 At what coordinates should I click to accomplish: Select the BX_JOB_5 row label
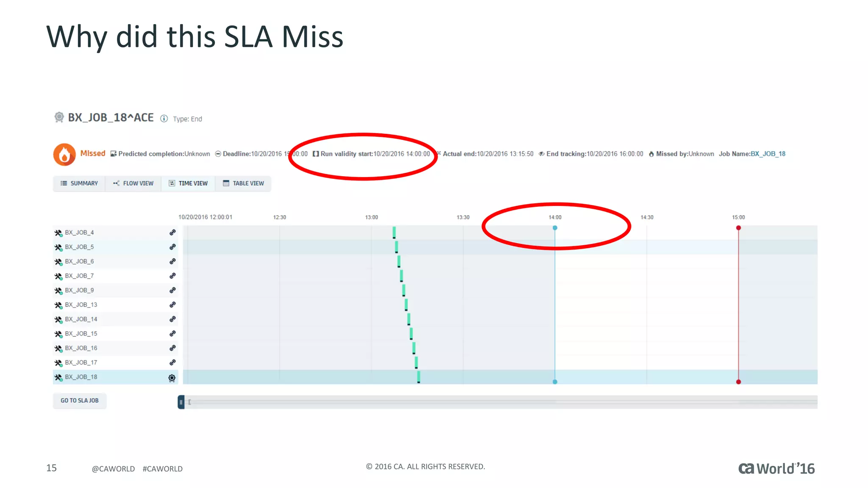pyautogui.click(x=79, y=247)
